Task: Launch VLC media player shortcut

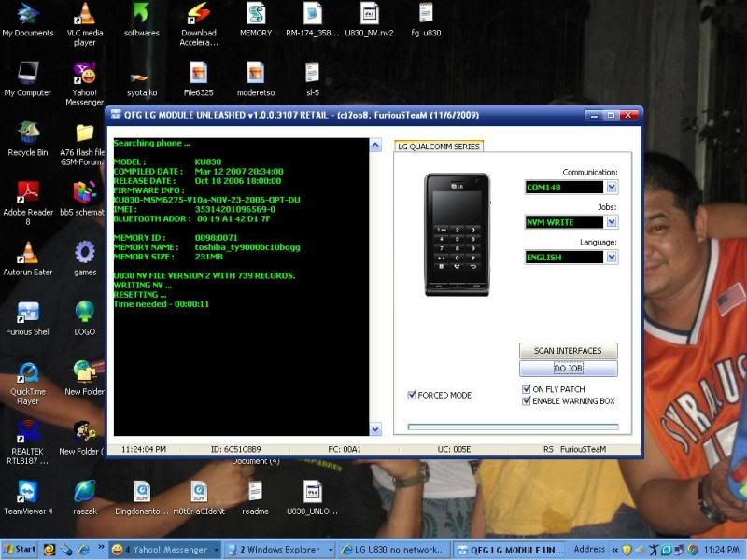Action: pos(84,24)
